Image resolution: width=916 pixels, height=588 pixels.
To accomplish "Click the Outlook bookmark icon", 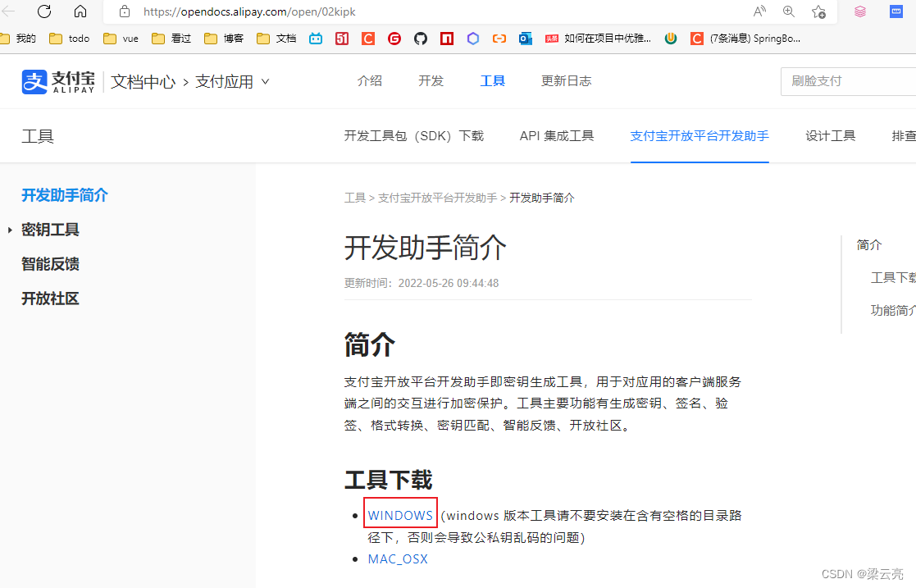I will click(526, 39).
